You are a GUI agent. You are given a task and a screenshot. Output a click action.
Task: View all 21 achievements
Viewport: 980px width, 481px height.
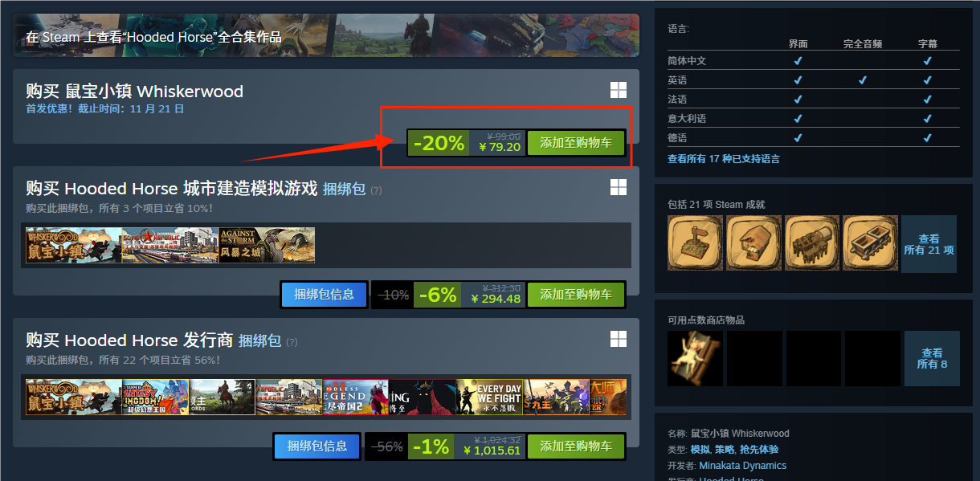pyautogui.click(x=929, y=244)
